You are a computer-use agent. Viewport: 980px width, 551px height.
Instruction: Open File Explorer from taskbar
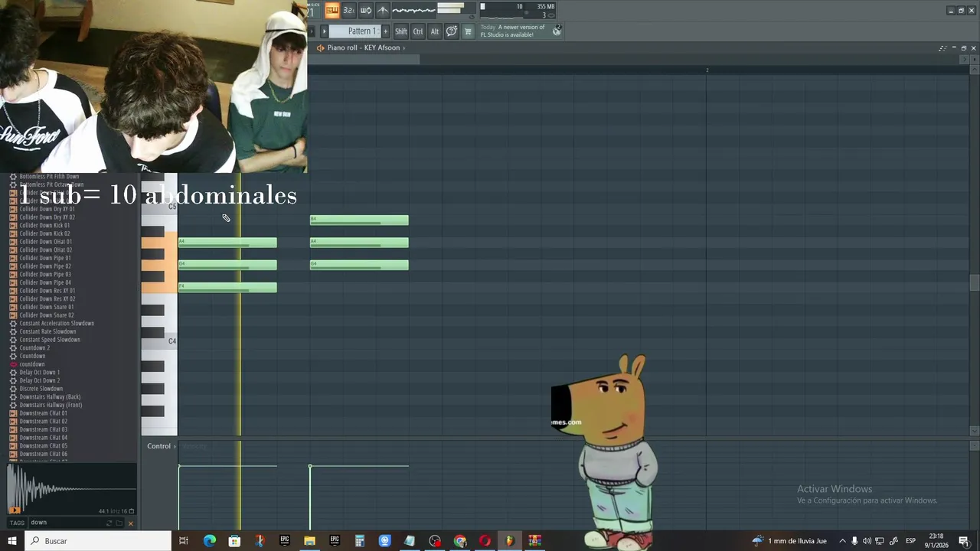point(309,541)
